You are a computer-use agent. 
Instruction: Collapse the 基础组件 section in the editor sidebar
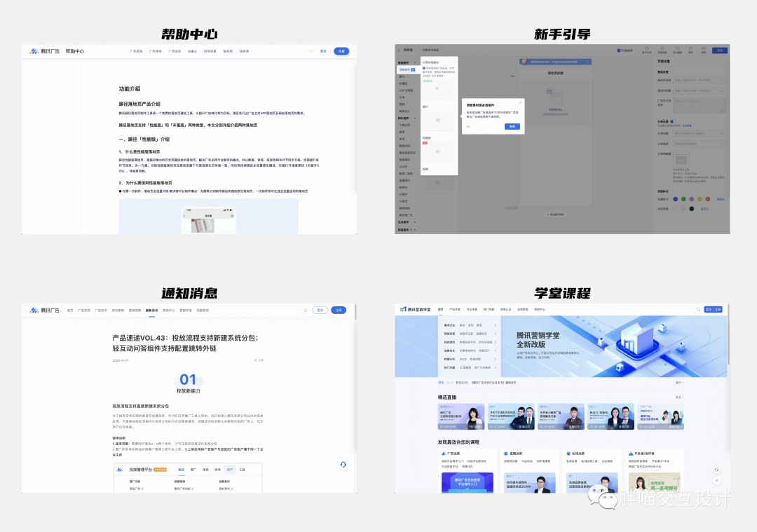pos(416,63)
